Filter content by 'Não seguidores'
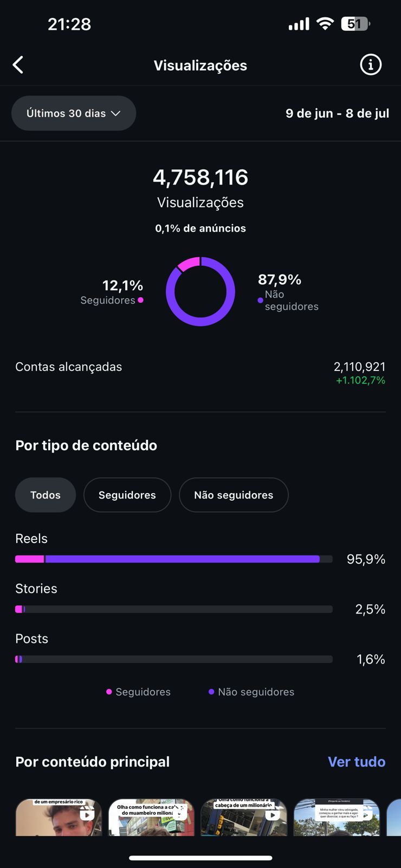 coord(234,495)
